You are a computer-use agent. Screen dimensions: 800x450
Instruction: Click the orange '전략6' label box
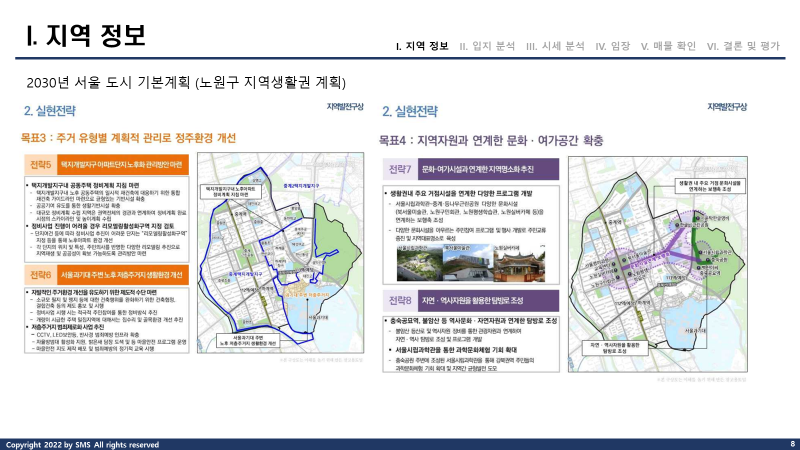[40, 275]
